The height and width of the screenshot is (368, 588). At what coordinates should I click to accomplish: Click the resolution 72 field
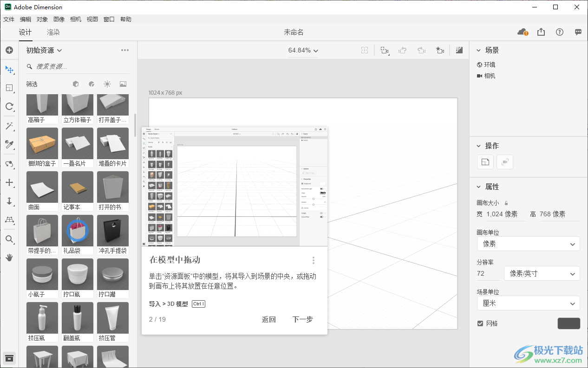point(489,273)
